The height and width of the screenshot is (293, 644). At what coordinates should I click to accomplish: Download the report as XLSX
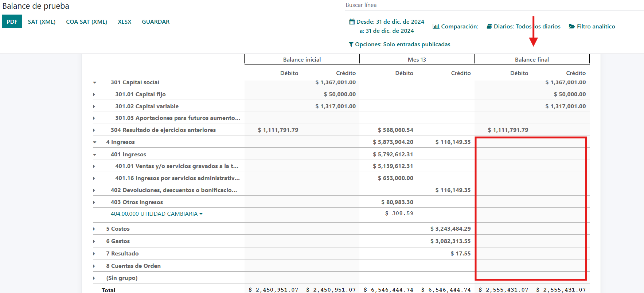coord(124,22)
